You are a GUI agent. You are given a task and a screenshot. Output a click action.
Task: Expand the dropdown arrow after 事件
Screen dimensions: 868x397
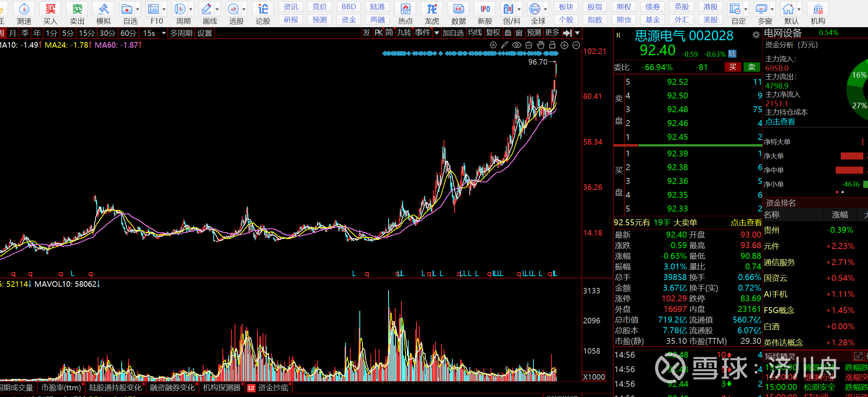[437, 33]
